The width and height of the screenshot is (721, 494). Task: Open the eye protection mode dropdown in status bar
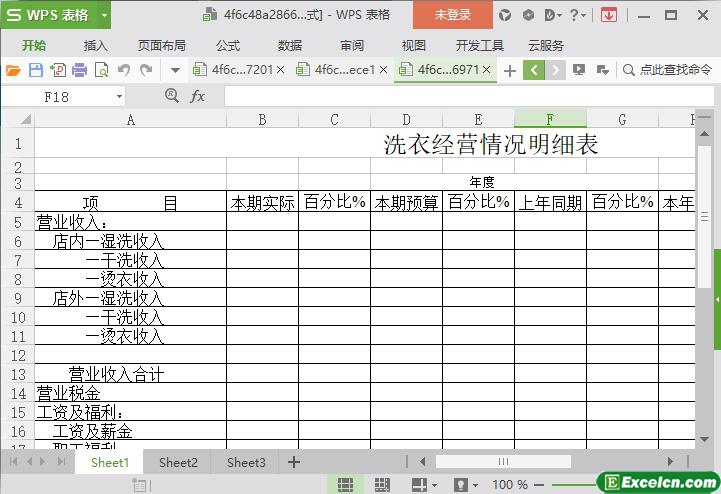475,485
